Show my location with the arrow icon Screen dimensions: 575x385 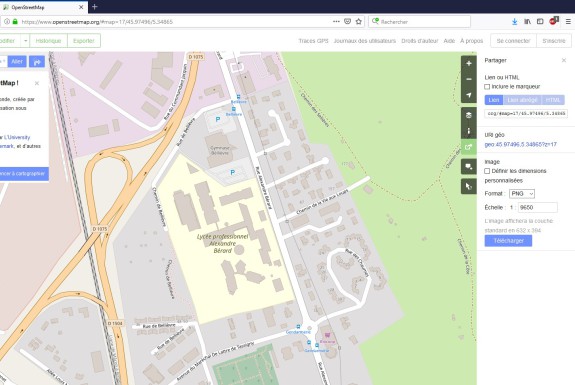469,95
